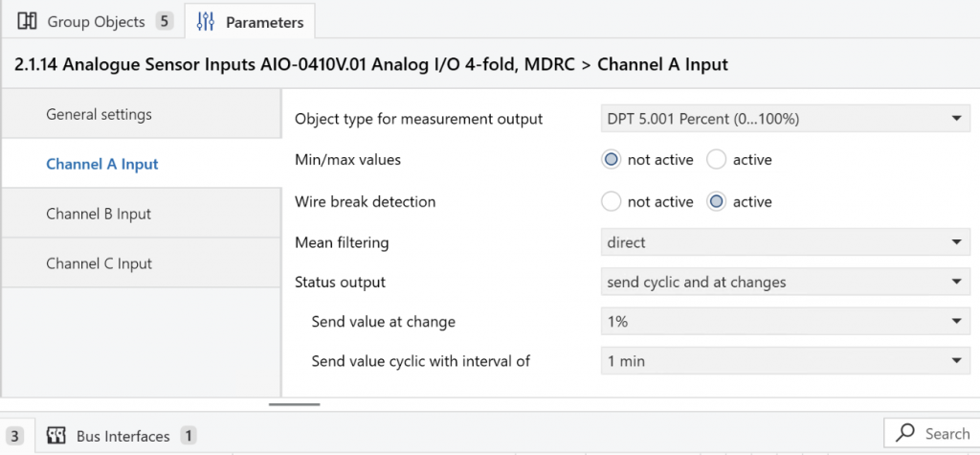Enable Wire break detection active option

click(716, 202)
